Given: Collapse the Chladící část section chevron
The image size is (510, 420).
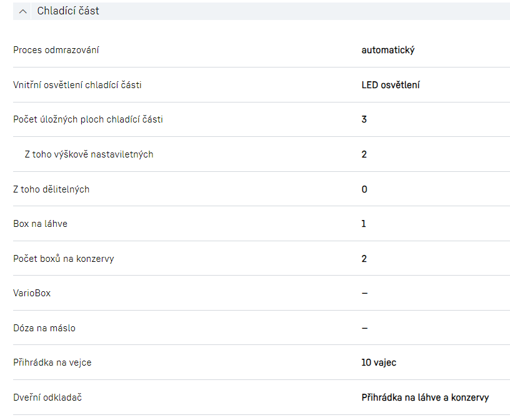Looking at the screenshot, I should point(23,11).
